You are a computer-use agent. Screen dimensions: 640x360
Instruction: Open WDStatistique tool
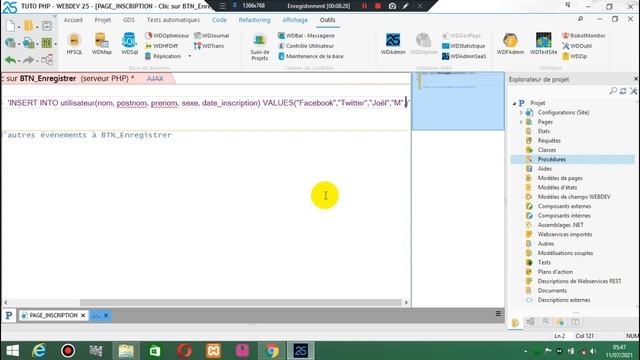[464, 46]
